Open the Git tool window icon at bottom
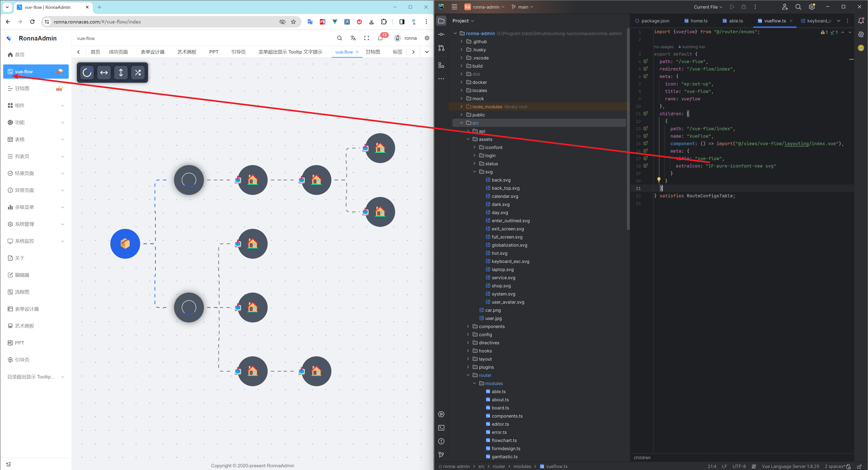This screenshot has height=470, width=868. tap(441, 455)
